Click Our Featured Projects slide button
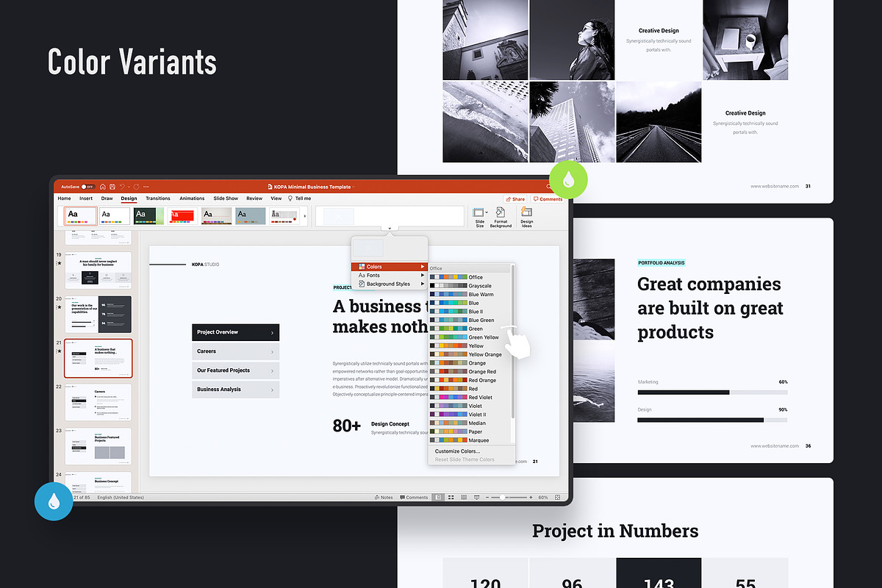This screenshot has height=588, width=882. 236,370
